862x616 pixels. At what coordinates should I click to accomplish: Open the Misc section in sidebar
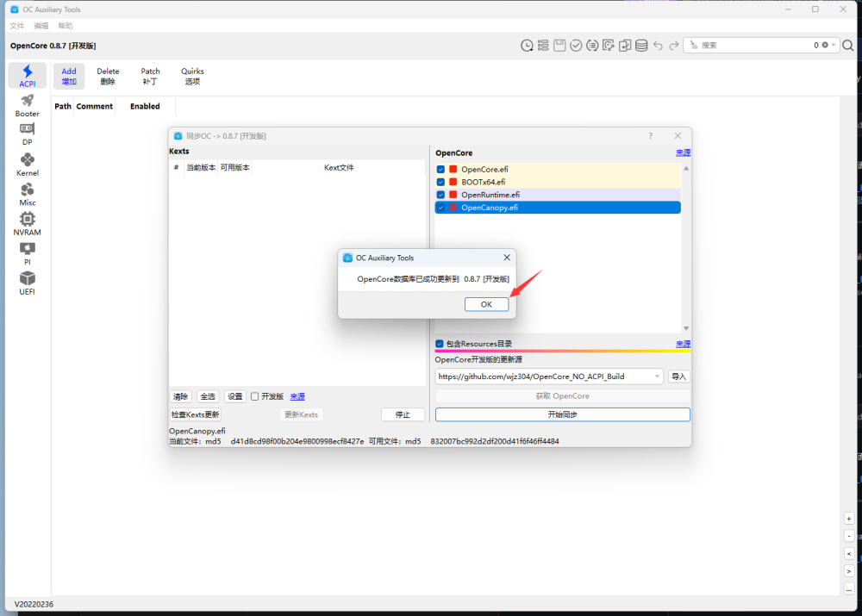[27, 195]
